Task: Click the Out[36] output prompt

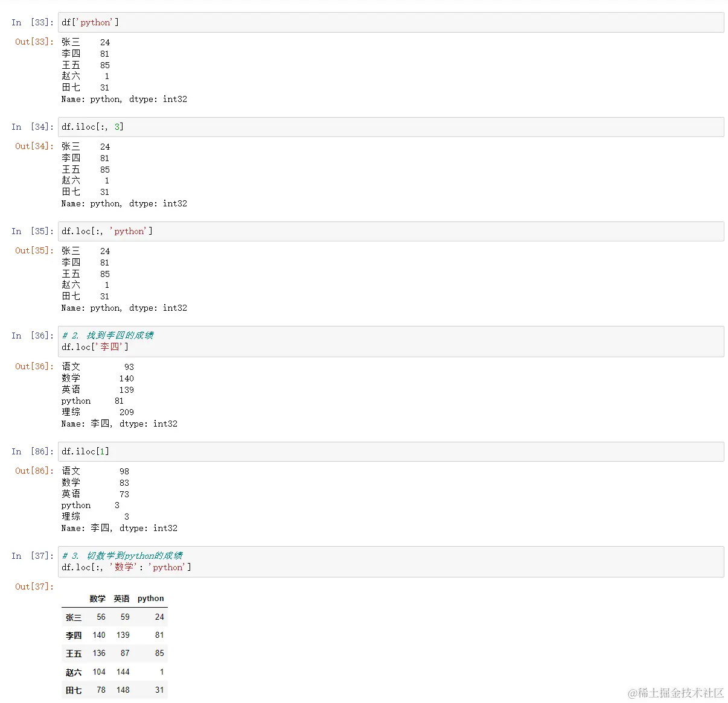Action: (34, 366)
